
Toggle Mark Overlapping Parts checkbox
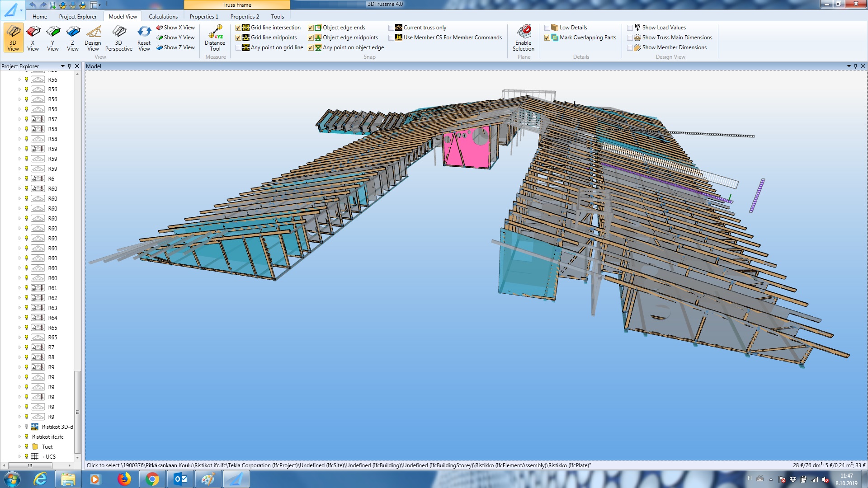[547, 38]
